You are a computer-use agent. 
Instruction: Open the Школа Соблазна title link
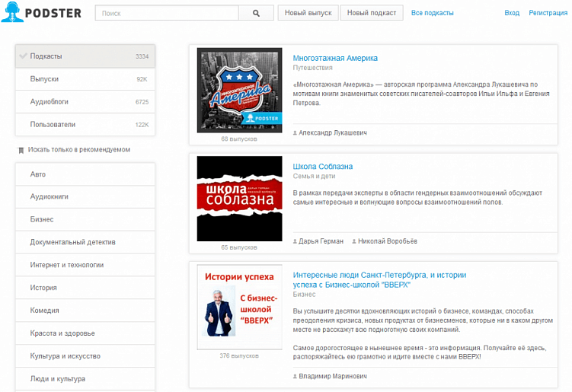pyautogui.click(x=323, y=167)
